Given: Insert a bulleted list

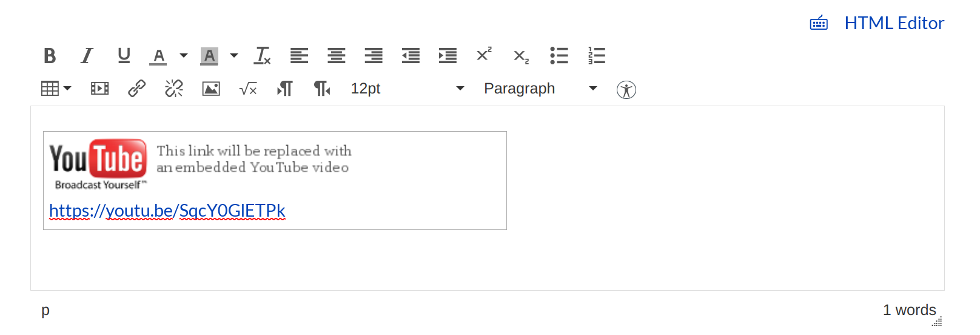Looking at the screenshot, I should [559, 56].
